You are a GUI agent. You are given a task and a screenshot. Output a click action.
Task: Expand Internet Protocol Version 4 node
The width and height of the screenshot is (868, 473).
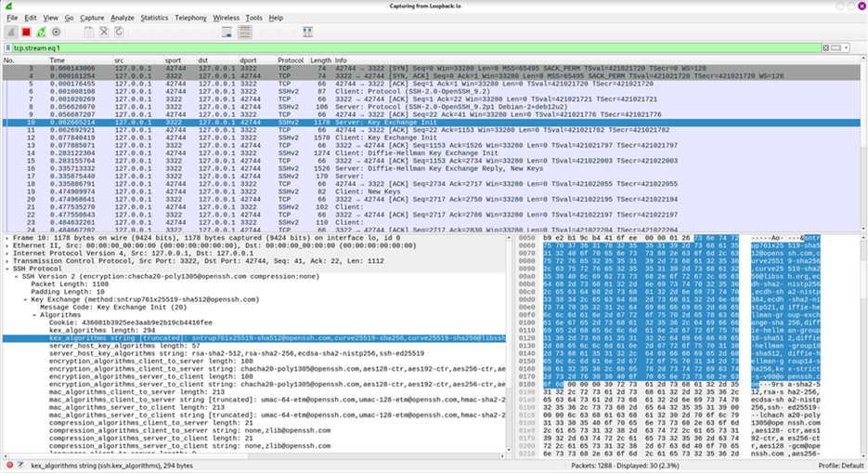7,254
